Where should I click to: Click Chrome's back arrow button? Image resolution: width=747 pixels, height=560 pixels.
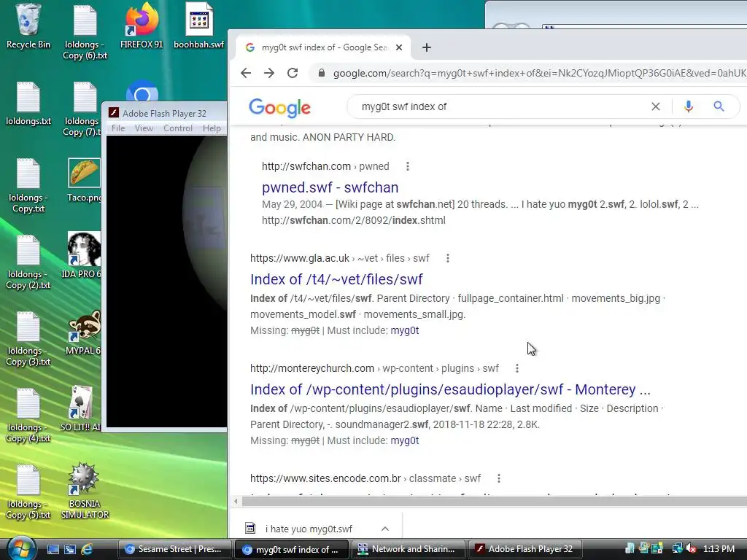pyautogui.click(x=246, y=73)
